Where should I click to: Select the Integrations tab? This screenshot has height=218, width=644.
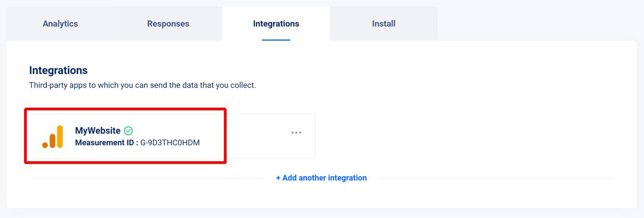coord(276,24)
